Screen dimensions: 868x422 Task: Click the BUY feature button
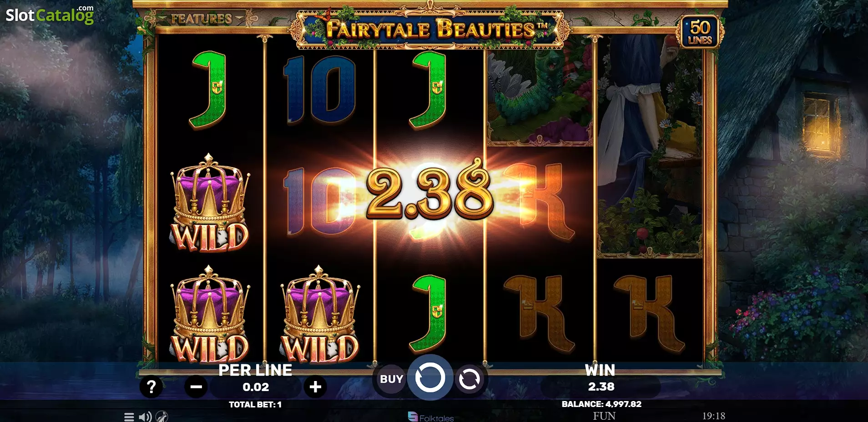click(391, 379)
